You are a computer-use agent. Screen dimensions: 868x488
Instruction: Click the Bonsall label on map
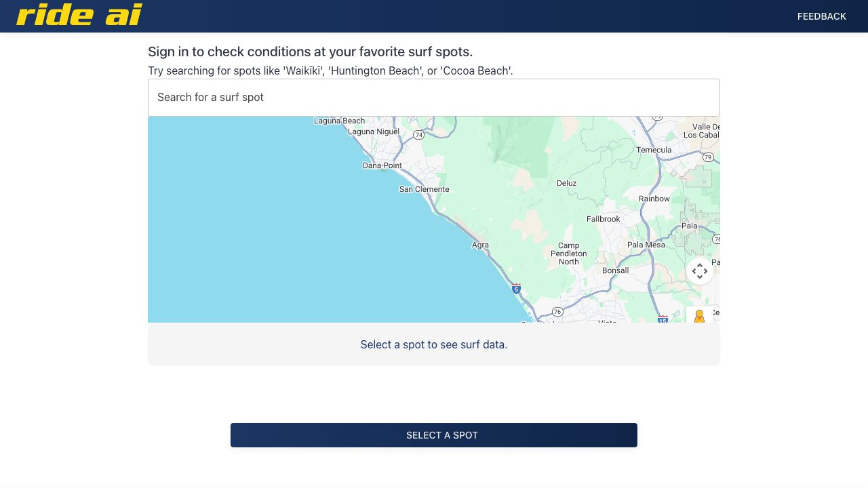click(615, 270)
